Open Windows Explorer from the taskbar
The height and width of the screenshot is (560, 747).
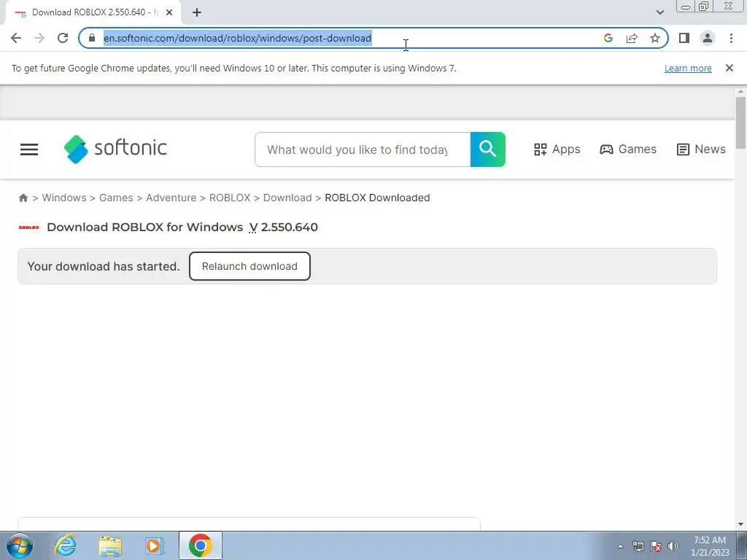[x=110, y=545]
